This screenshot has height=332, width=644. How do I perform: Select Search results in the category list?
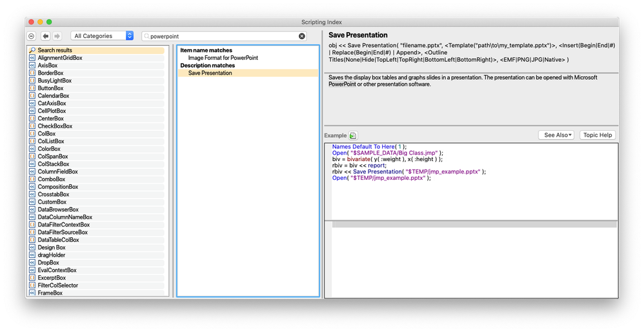tap(97, 50)
